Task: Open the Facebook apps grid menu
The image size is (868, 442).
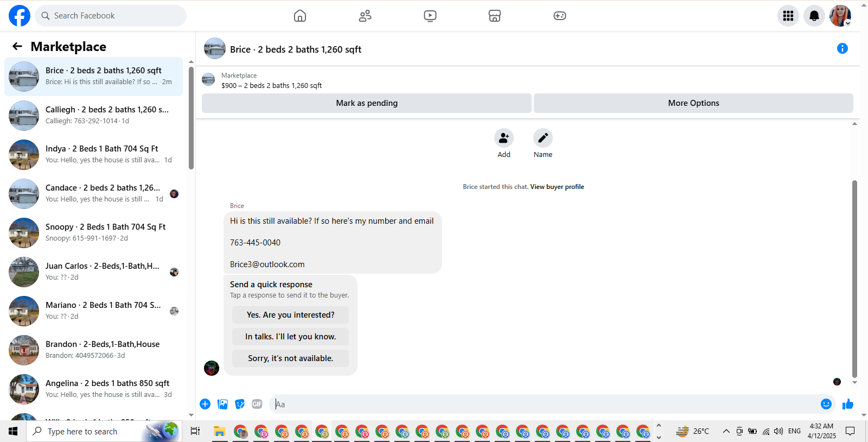Action: point(788,16)
